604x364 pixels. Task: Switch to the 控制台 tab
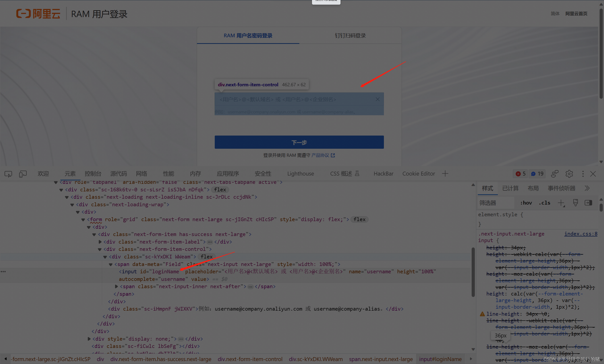coord(93,174)
